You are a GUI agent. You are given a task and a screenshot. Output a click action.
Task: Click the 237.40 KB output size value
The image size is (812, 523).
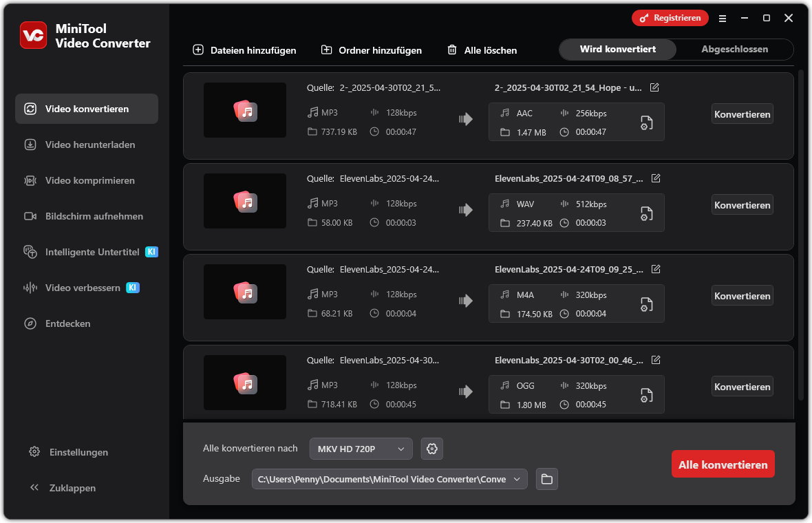click(x=535, y=223)
